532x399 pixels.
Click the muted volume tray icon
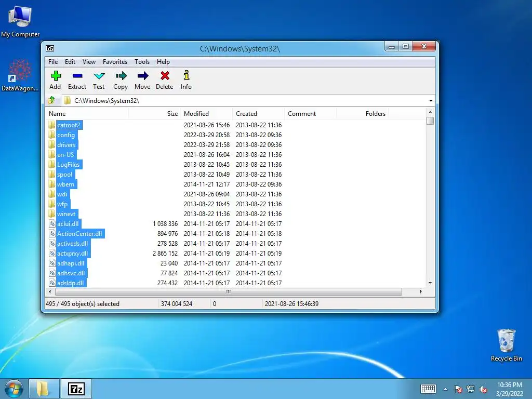click(x=483, y=389)
